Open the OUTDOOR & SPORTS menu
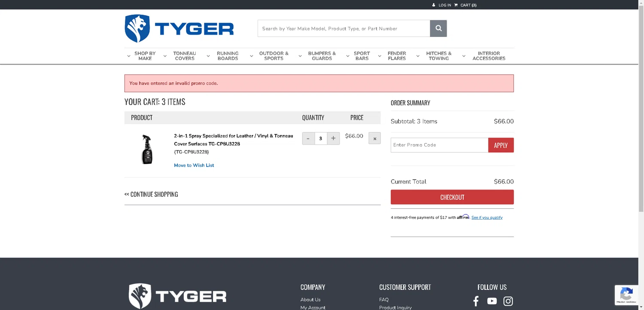Image resolution: width=644 pixels, height=310 pixels. pyautogui.click(x=274, y=56)
